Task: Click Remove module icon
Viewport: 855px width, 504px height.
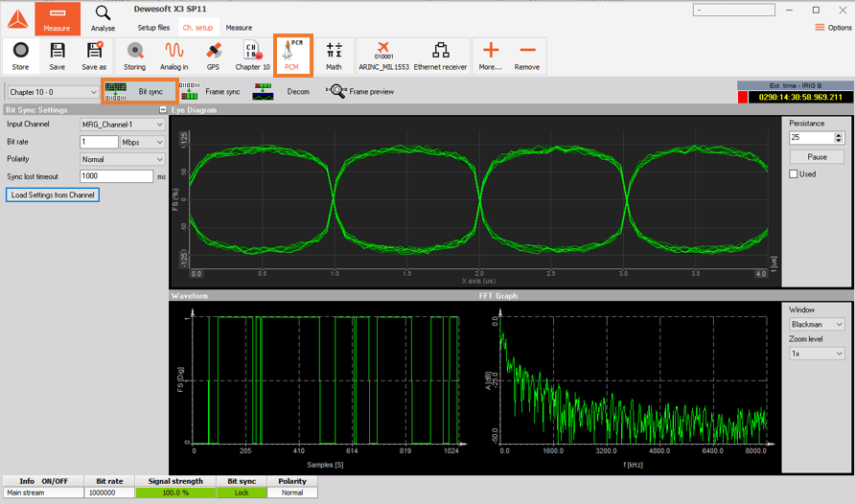Action: point(527,57)
